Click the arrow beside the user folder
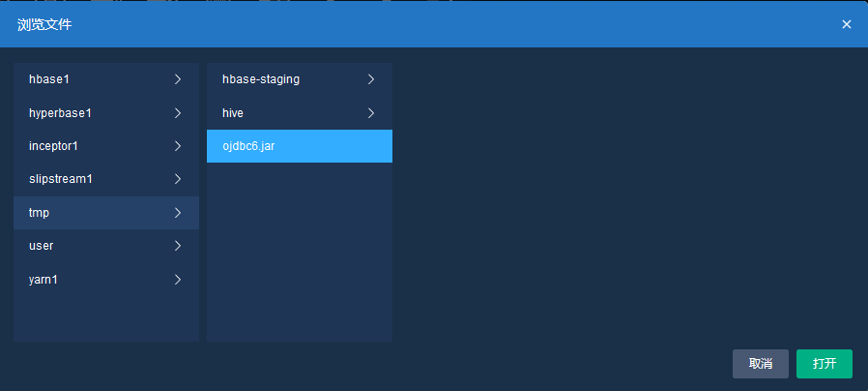 pyautogui.click(x=178, y=246)
